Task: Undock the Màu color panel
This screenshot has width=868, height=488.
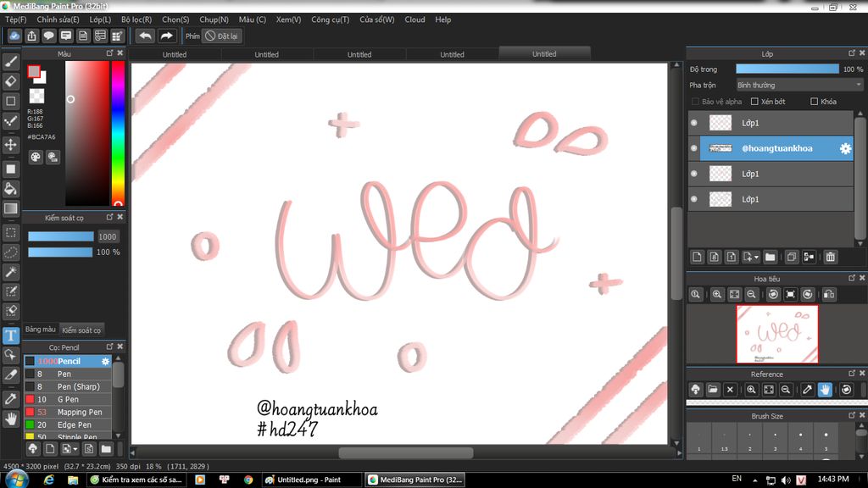Action: (x=109, y=53)
